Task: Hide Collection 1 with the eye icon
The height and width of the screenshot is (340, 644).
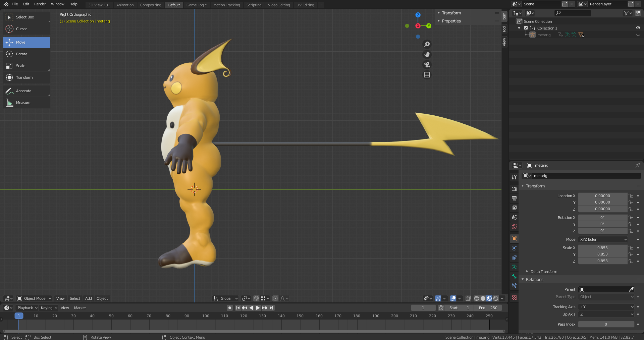Action: [x=638, y=28]
